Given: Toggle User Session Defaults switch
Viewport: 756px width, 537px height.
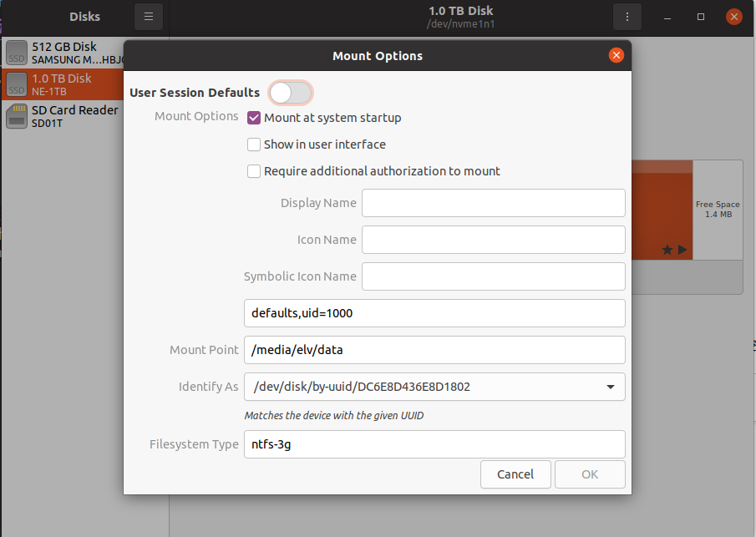Looking at the screenshot, I should [291, 93].
